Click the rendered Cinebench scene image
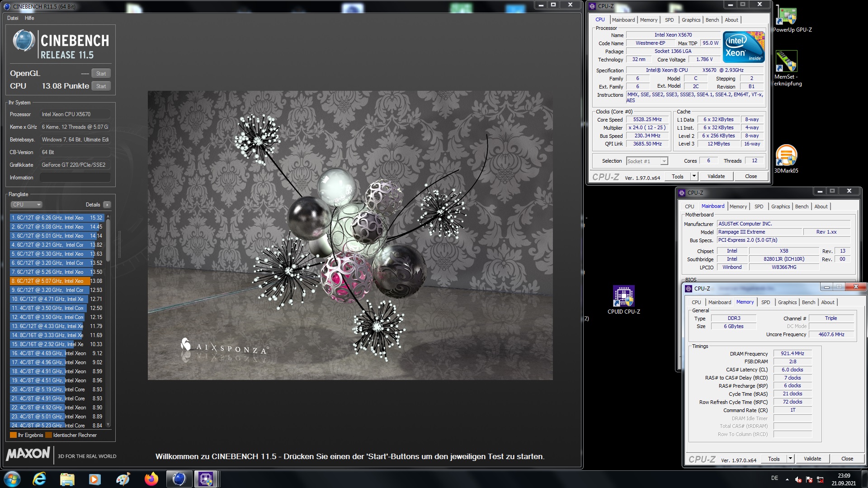Screen dimensions: 868x488 coord(350,235)
